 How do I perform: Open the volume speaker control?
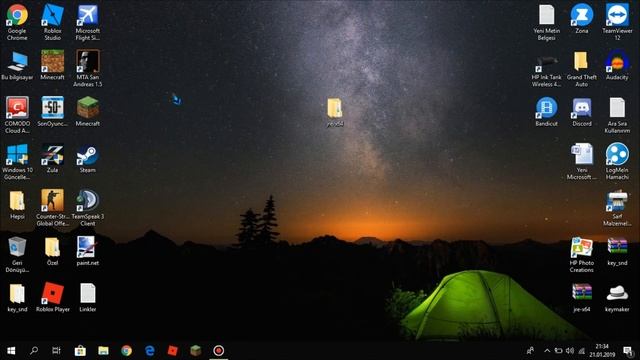point(570,351)
